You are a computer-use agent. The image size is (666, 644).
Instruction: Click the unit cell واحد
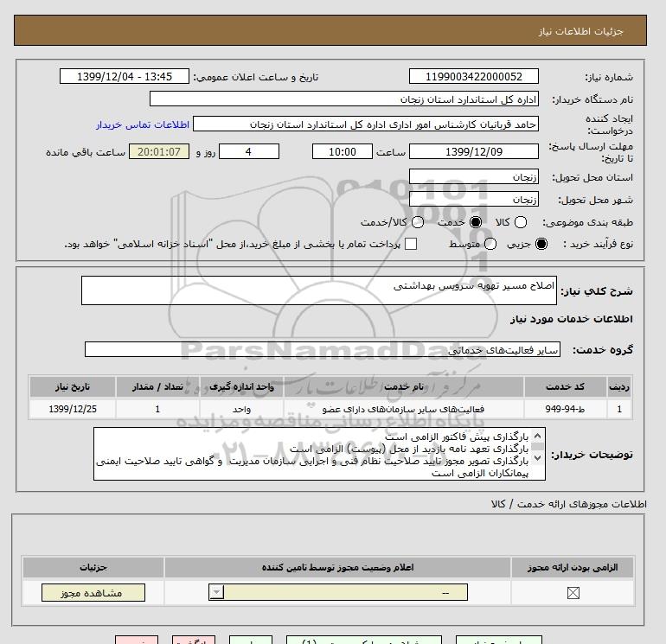pos(241,409)
